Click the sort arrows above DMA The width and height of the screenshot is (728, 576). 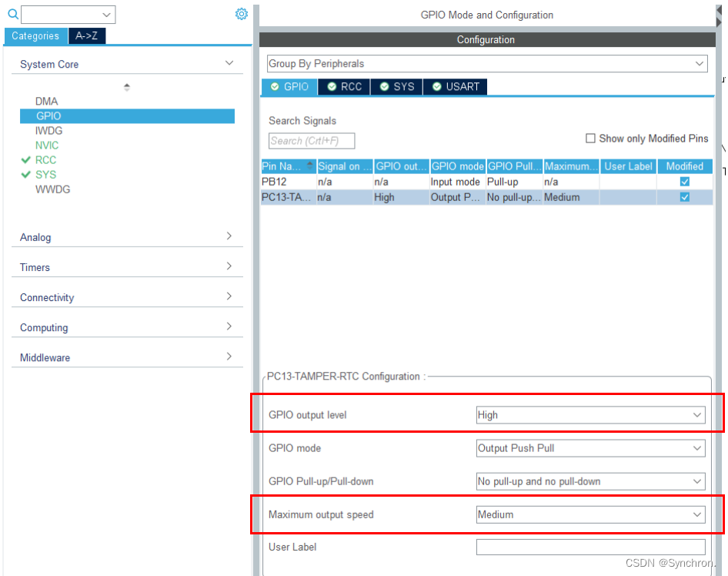(127, 87)
